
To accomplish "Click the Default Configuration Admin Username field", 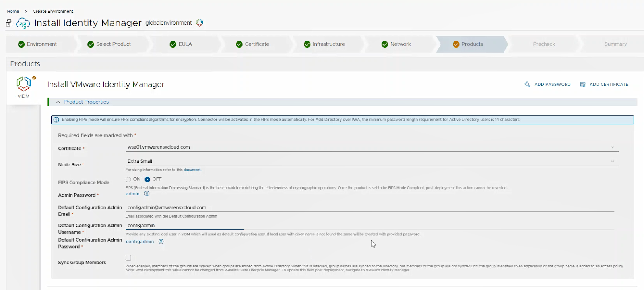I will [369, 226].
